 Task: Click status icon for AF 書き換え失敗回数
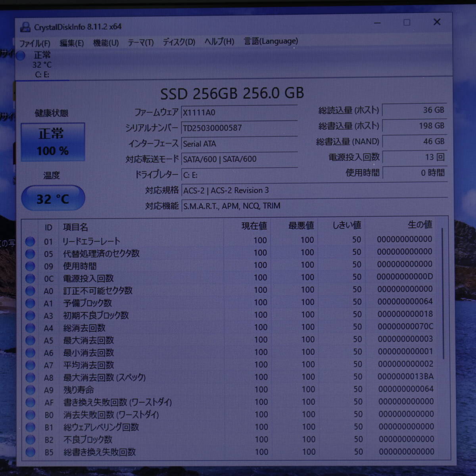click(x=31, y=403)
